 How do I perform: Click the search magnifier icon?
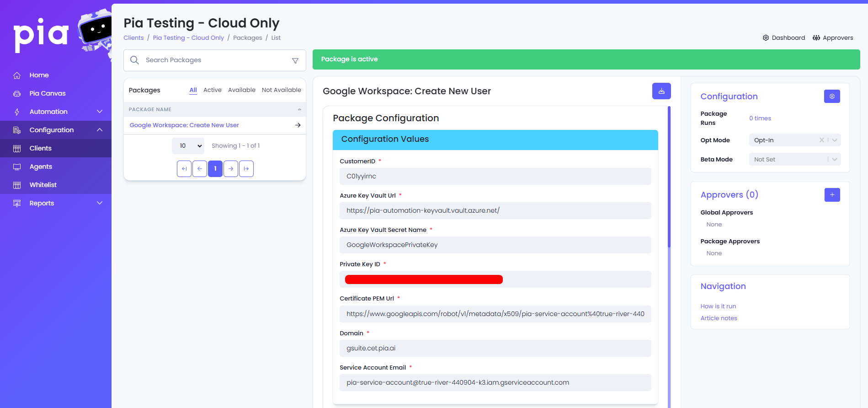pos(134,60)
